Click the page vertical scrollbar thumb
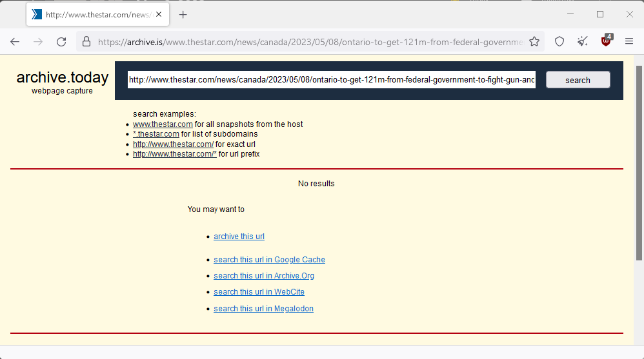The image size is (644, 359). 639,163
